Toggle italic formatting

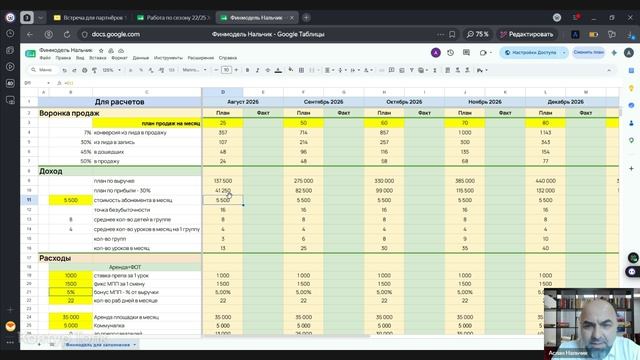(258, 70)
